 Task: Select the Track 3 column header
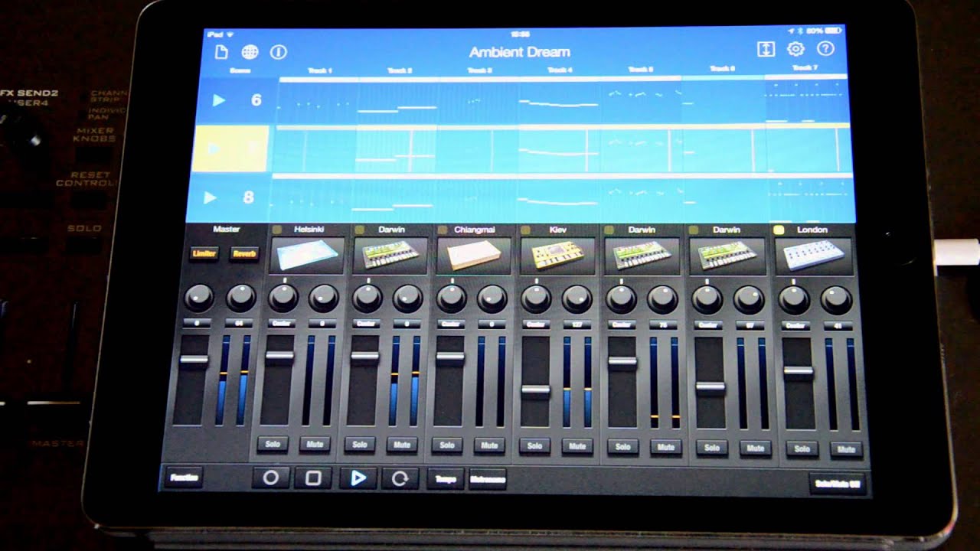tap(479, 70)
